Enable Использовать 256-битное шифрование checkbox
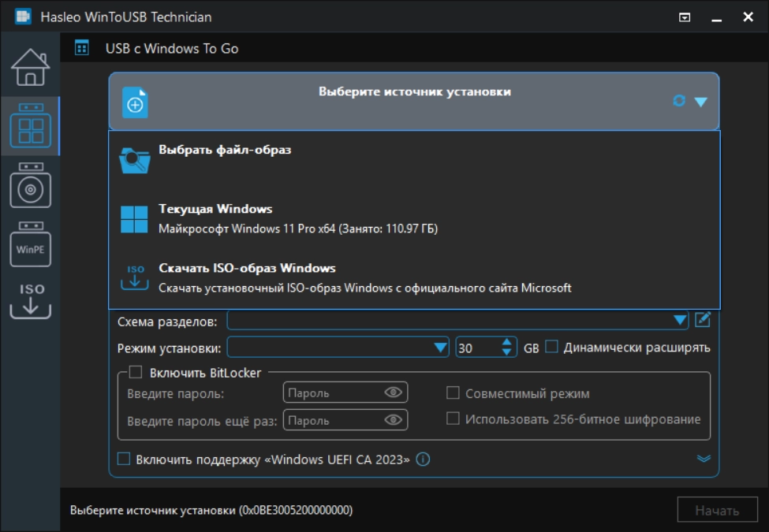The width and height of the screenshot is (769, 532). pyautogui.click(x=453, y=419)
